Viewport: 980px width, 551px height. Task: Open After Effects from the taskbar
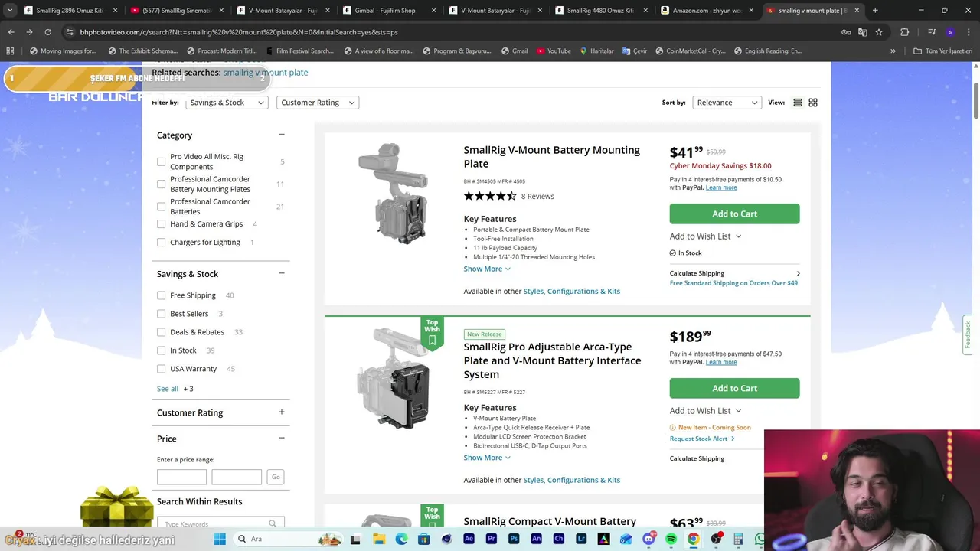pos(469,539)
